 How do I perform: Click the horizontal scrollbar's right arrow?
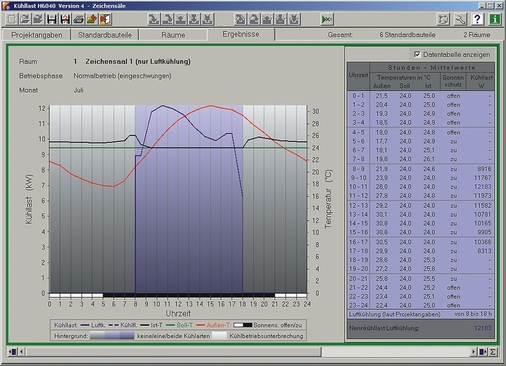coord(474,352)
